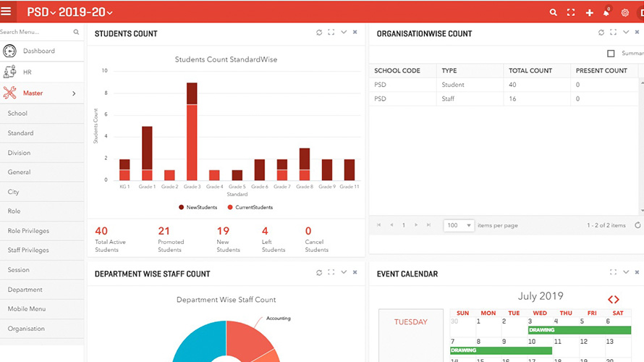
Task: Open the settings gear in the header
Action: pyautogui.click(x=624, y=13)
